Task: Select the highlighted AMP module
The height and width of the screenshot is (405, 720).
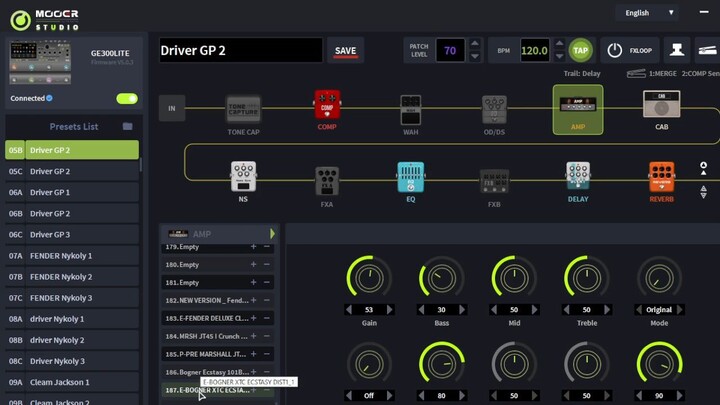Action: [x=578, y=109]
